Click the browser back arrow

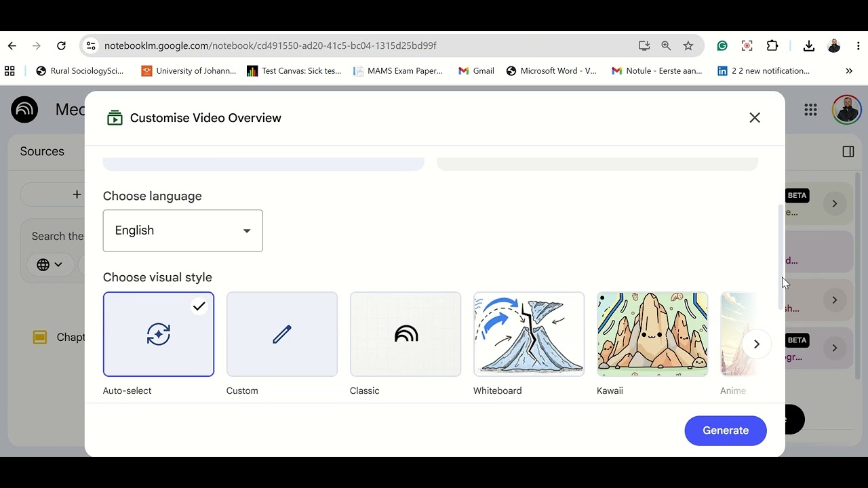pos(12,46)
